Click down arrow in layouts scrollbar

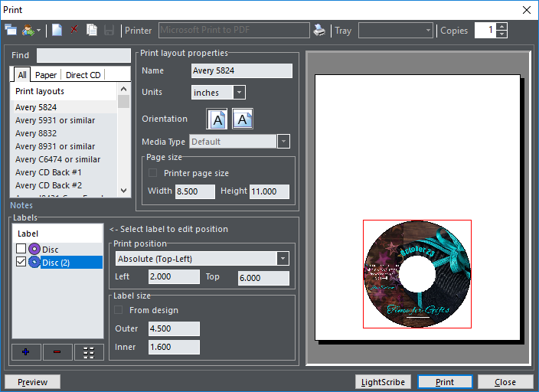pos(124,190)
